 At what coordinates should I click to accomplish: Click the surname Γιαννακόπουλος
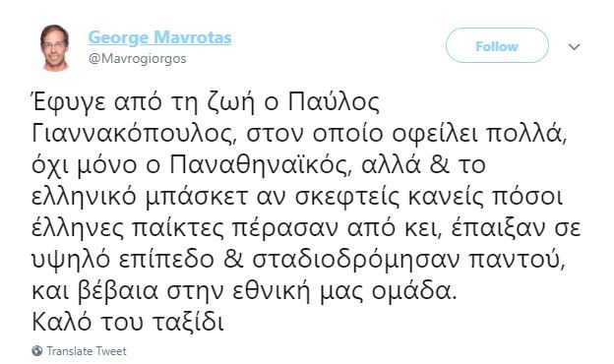[x=135, y=134]
